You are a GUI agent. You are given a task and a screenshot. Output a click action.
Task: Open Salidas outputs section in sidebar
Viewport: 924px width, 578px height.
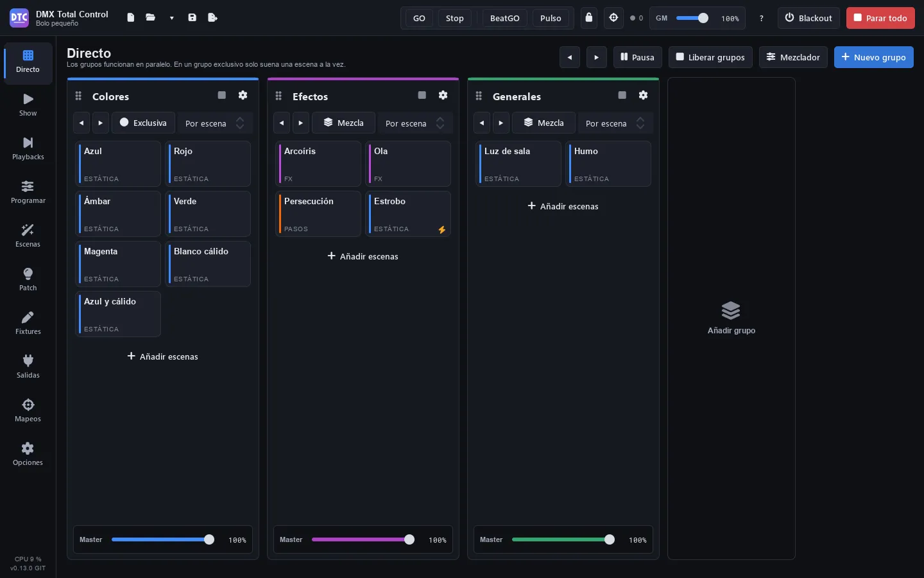tap(28, 367)
